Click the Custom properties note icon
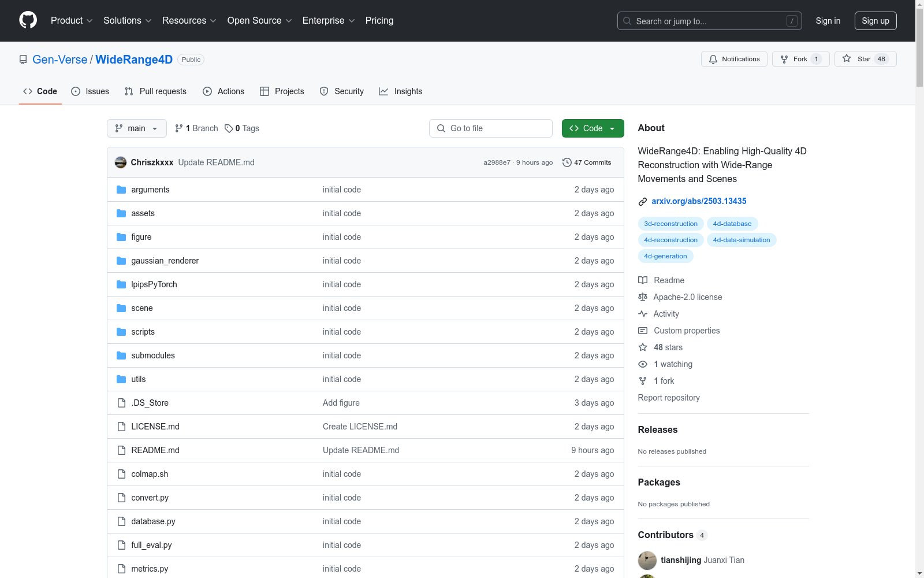Image resolution: width=924 pixels, height=578 pixels. coord(643,331)
